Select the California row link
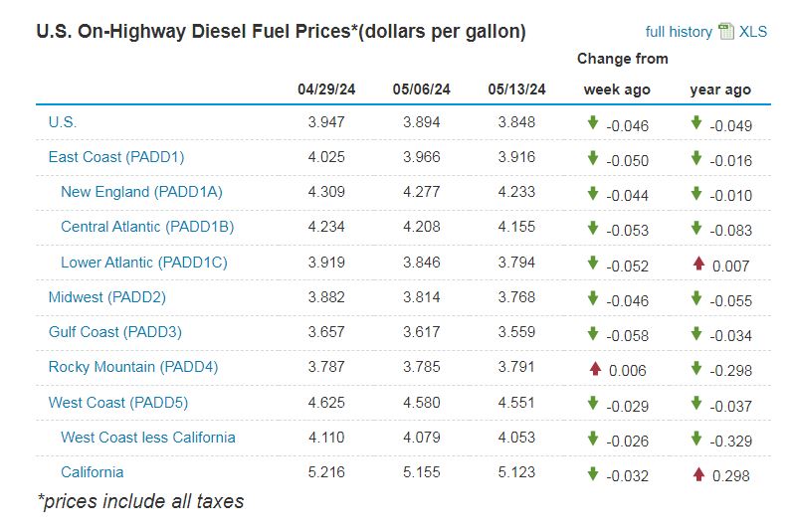 [92, 472]
